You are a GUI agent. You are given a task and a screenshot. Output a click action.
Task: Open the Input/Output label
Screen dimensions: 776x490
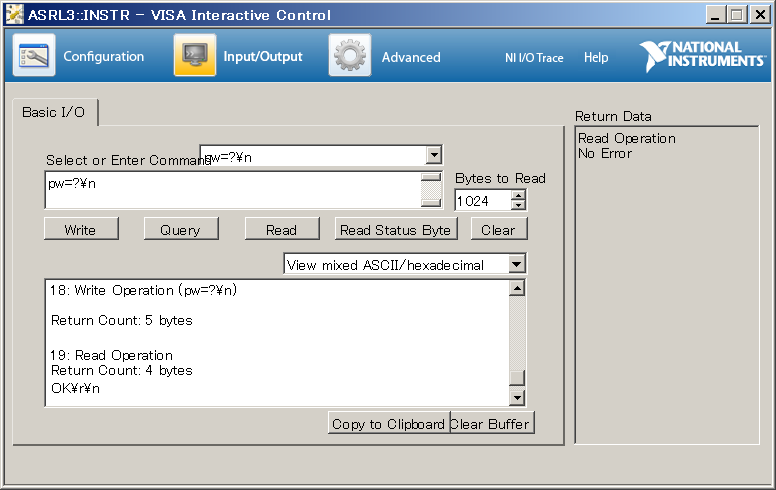(x=263, y=56)
